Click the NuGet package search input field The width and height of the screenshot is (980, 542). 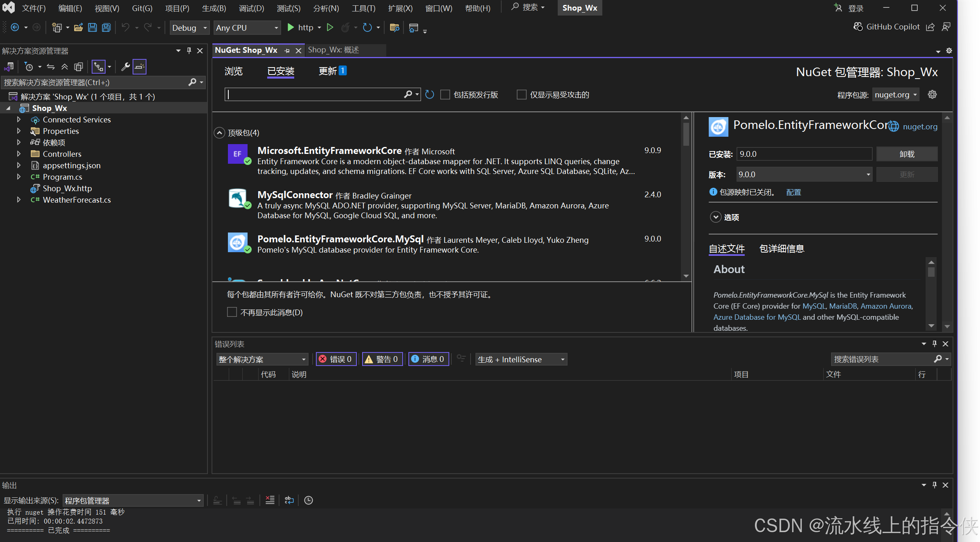pos(315,95)
